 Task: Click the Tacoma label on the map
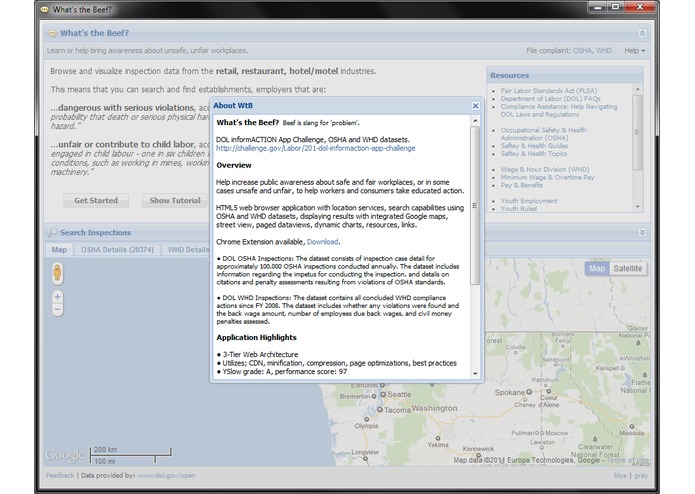coord(397,410)
